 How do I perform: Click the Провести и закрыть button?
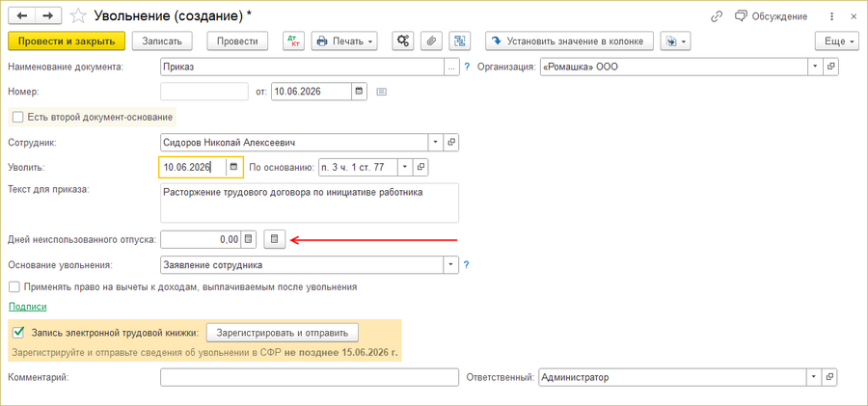[67, 41]
